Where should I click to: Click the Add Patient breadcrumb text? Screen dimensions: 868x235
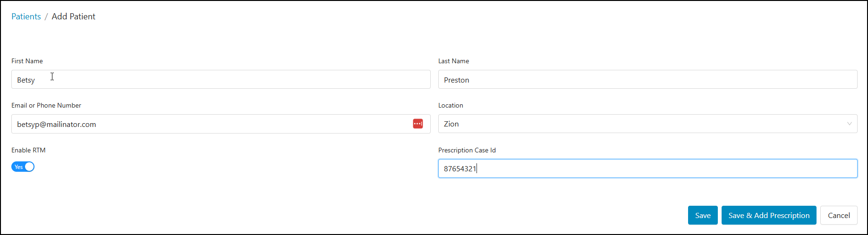click(x=73, y=17)
